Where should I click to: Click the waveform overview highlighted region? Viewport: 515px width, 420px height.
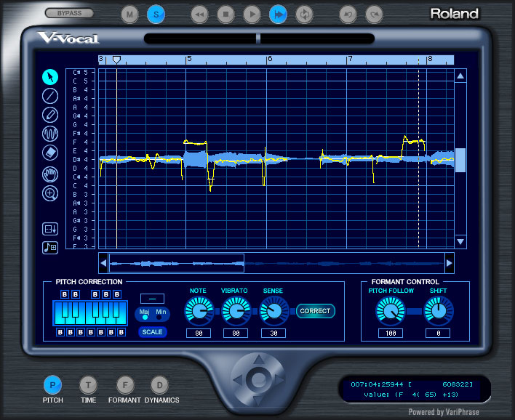point(177,263)
